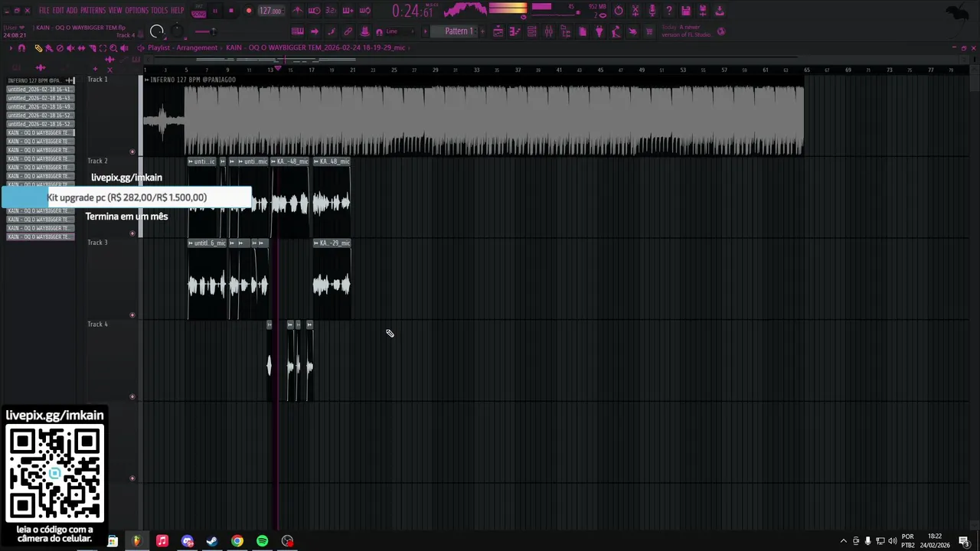Open the EDIT menu
The height and width of the screenshot is (551, 980).
pyautogui.click(x=58, y=11)
